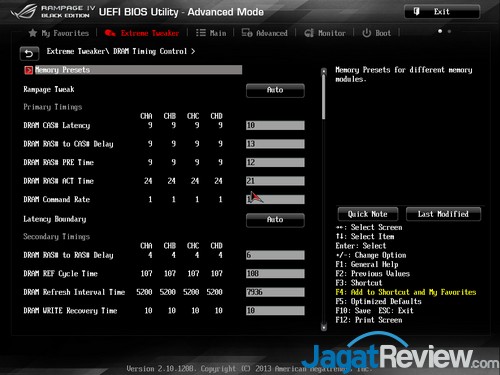
Task: Click the Rampage Tweak label
Action: click(x=49, y=89)
